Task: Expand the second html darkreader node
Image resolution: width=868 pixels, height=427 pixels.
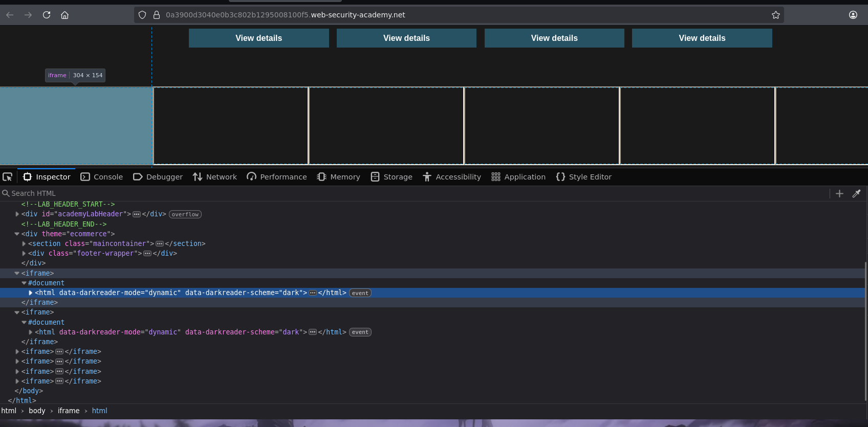Action: pos(31,332)
